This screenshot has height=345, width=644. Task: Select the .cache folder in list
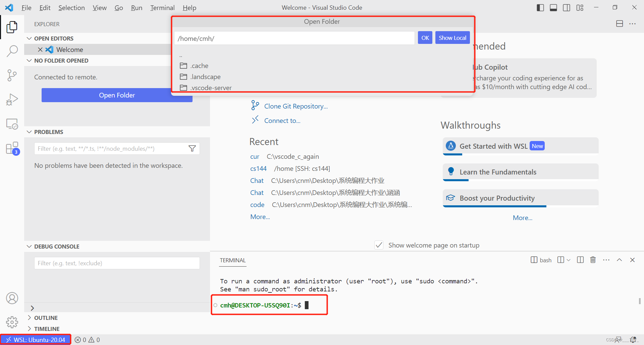coord(322,66)
